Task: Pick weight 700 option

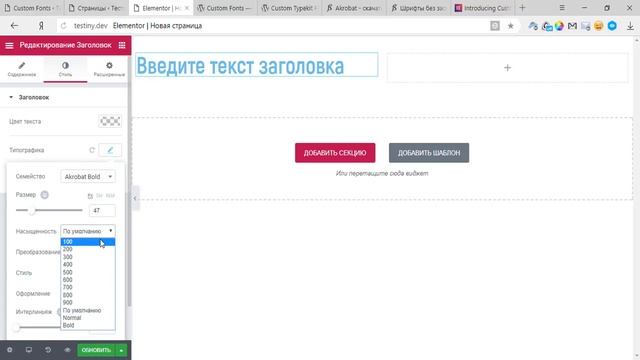Action: coord(88,287)
